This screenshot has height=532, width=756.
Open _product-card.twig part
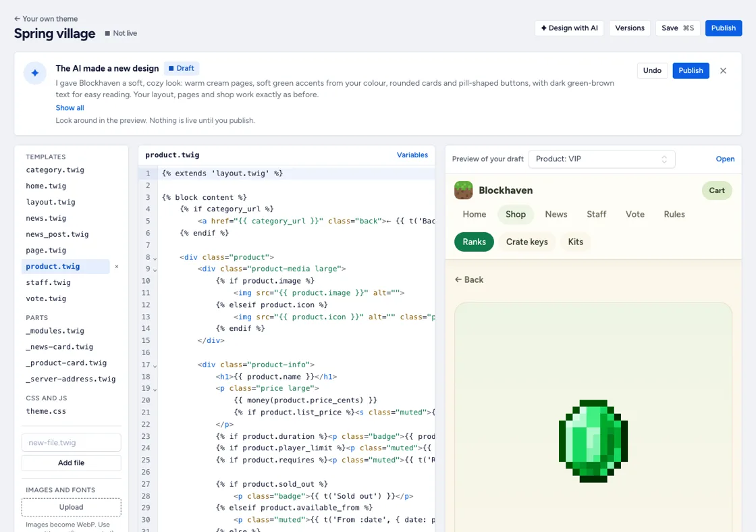point(67,363)
